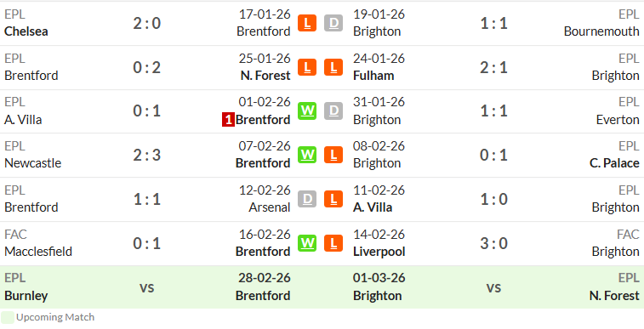Select the Macclesfield team name
This screenshot has width=644, height=329.
[38, 252]
